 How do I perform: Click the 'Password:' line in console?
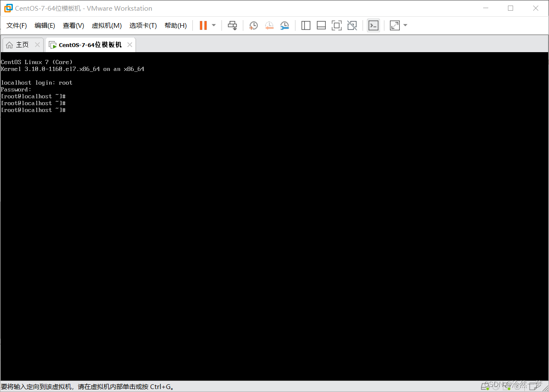16,89
